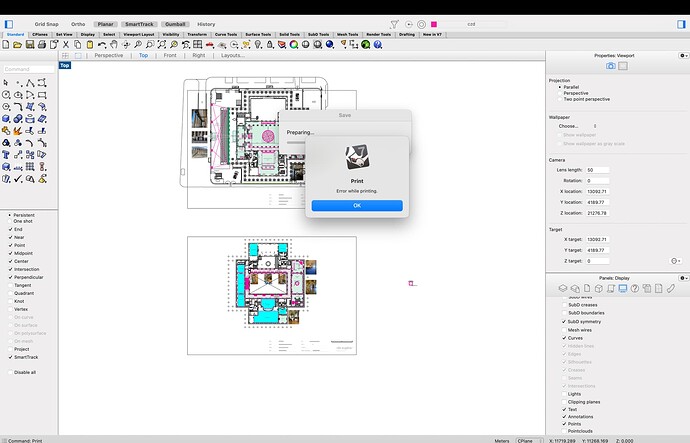Image resolution: width=690 pixels, height=443 pixels.
Task: Click the color wheel icon in toolbar
Action: tap(294, 44)
